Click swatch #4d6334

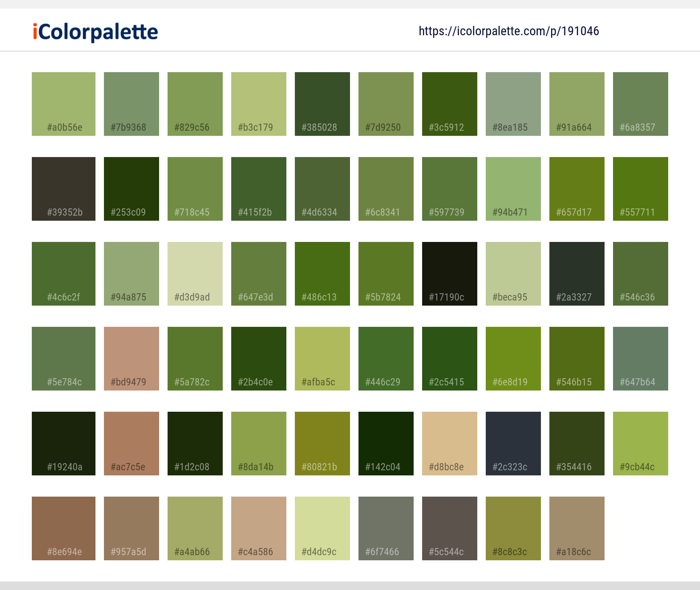[x=322, y=189]
